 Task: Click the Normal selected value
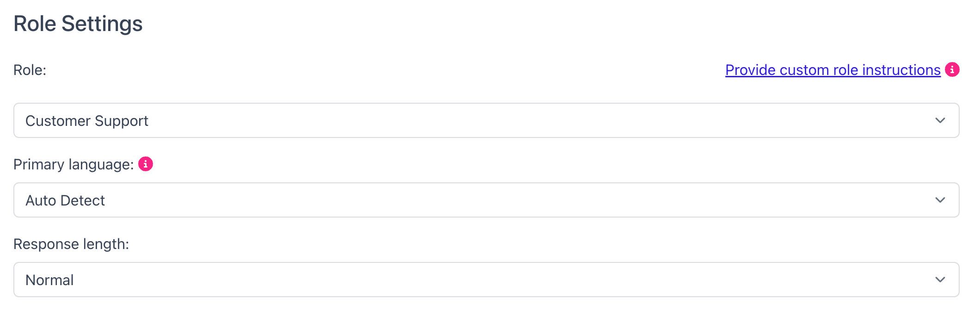coord(49,280)
